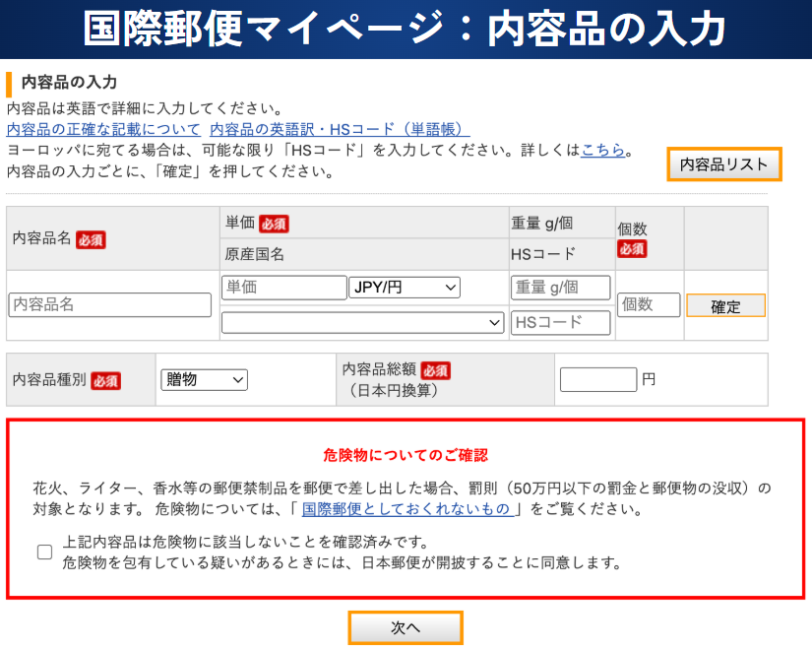Click the 国際郵便マイページ title banner

click(406, 30)
